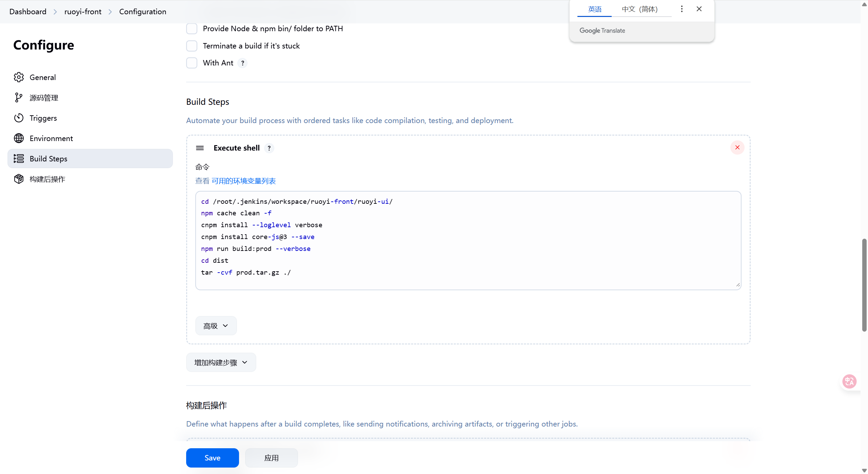Click the 源码管理 branch icon
Viewport: 868px width, 474px height.
pyautogui.click(x=19, y=98)
